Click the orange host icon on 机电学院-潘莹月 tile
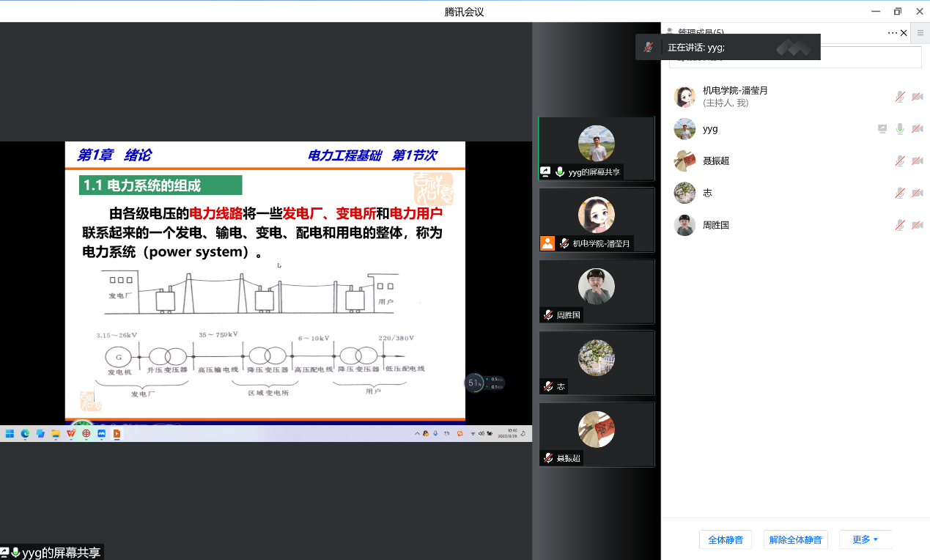This screenshot has width=930, height=560. tap(547, 243)
